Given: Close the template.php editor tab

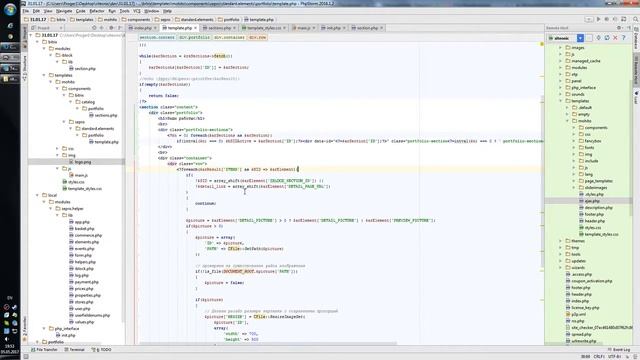Looking at the screenshot, I should coord(196,28).
